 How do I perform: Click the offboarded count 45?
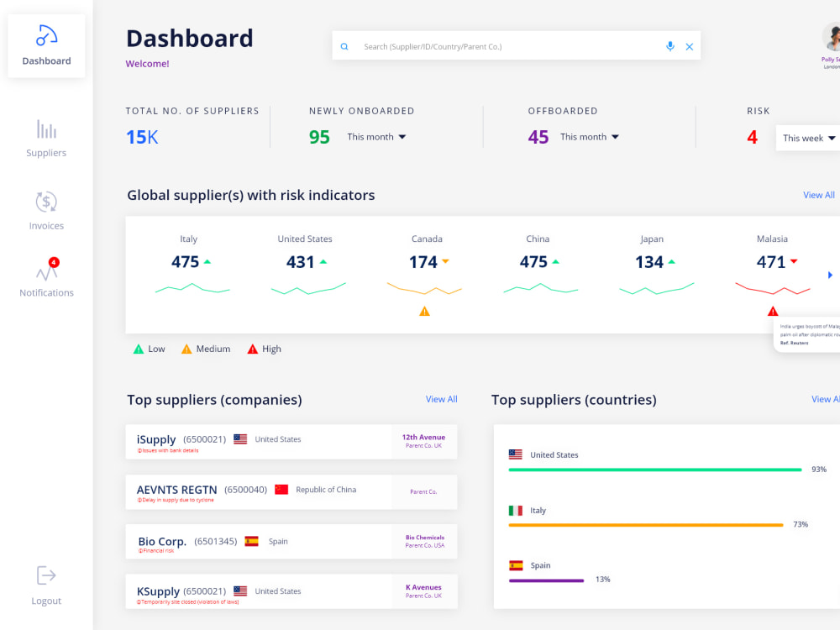click(x=538, y=137)
